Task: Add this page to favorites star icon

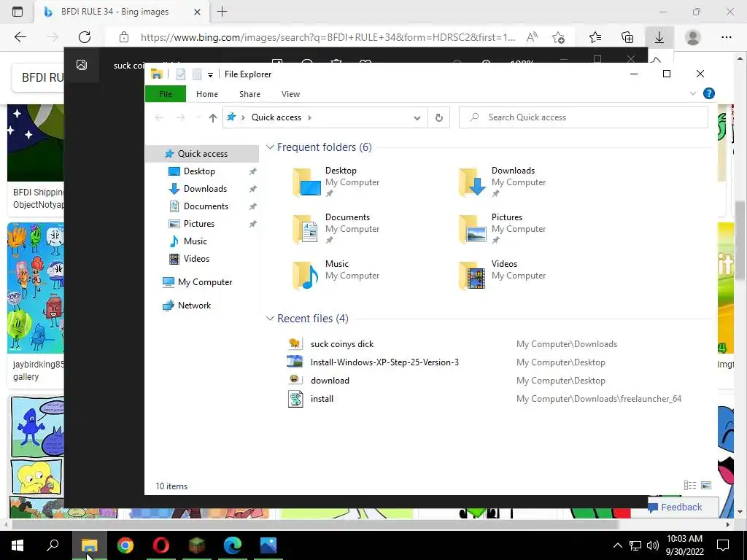Action: pyautogui.click(x=558, y=37)
